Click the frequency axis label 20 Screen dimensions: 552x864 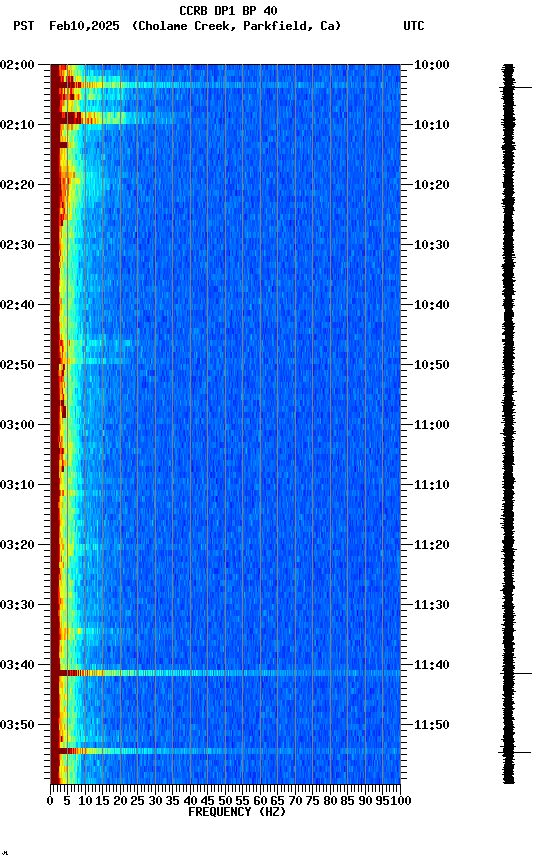(x=120, y=801)
